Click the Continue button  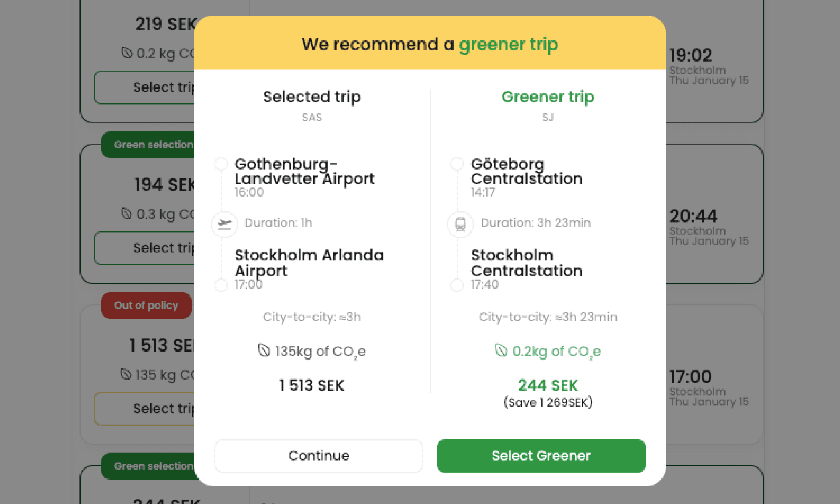pyautogui.click(x=318, y=456)
